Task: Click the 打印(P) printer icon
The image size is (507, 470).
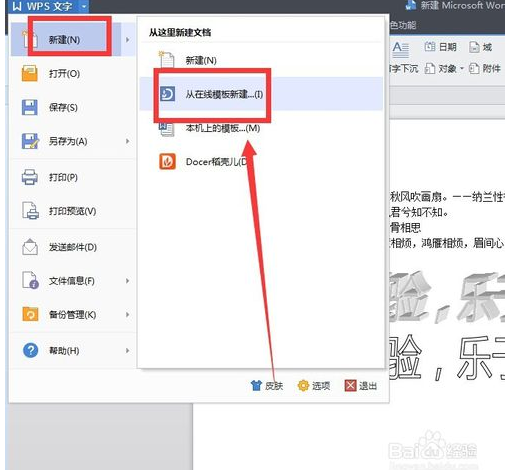Action: tap(30, 177)
